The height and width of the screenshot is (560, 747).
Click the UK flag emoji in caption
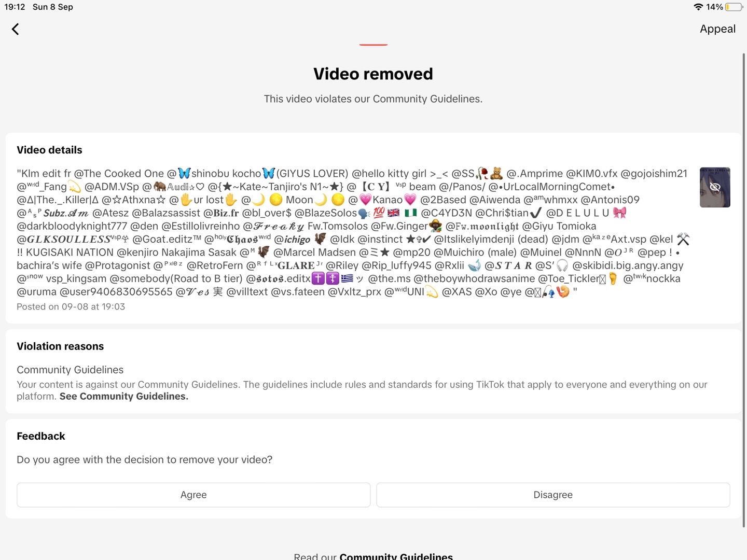click(394, 213)
